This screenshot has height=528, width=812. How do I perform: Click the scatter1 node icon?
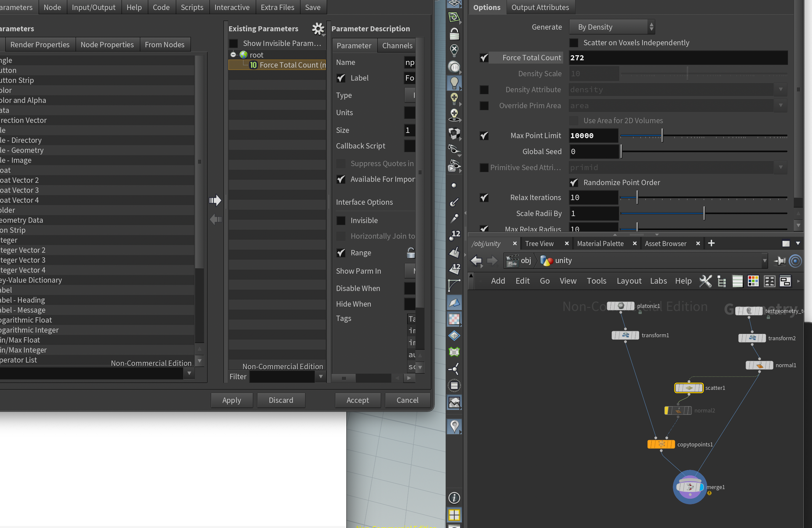click(x=688, y=388)
